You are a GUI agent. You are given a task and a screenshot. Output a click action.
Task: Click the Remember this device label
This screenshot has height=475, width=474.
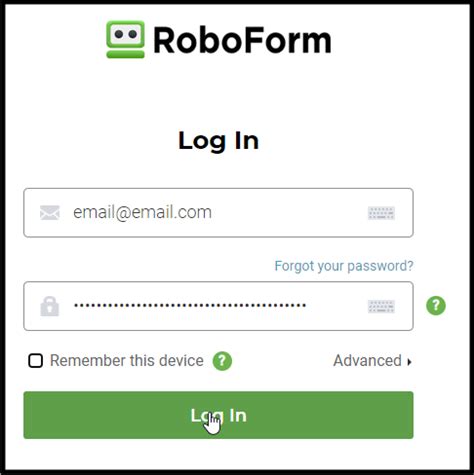[127, 361]
